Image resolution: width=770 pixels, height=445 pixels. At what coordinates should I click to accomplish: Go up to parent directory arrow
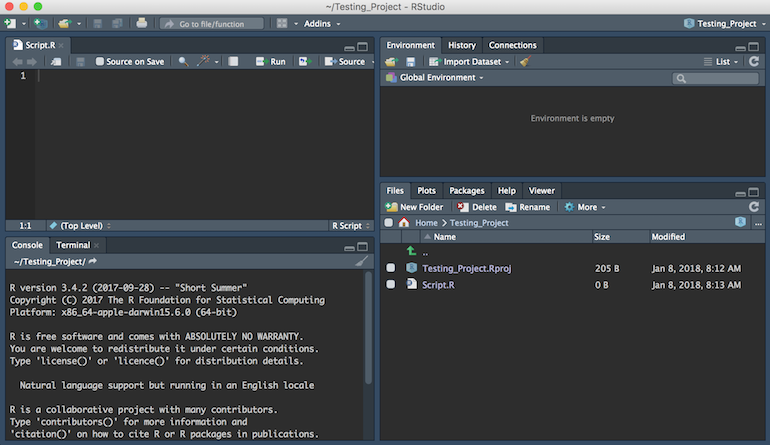coord(412,251)
